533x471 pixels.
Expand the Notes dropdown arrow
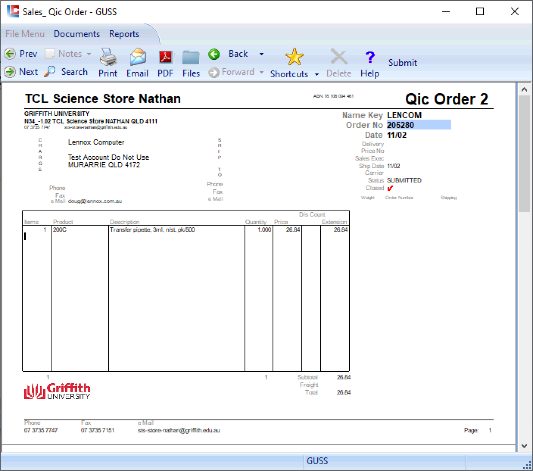(89, 54)
